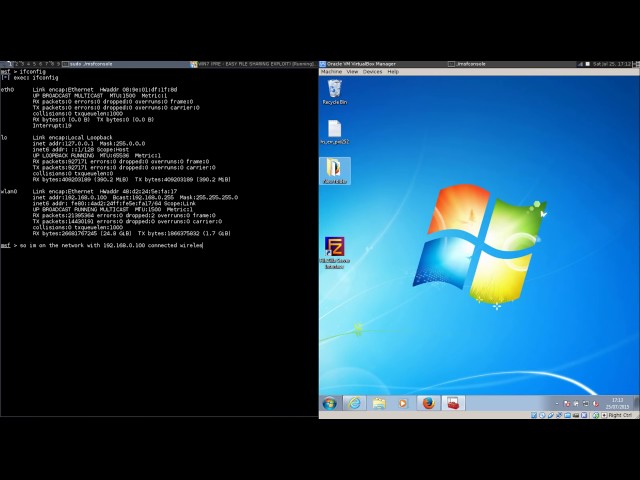The image size is (640, 480).
Task: Open the red toolbox app in taskbar
Action: tap(453, 403)
